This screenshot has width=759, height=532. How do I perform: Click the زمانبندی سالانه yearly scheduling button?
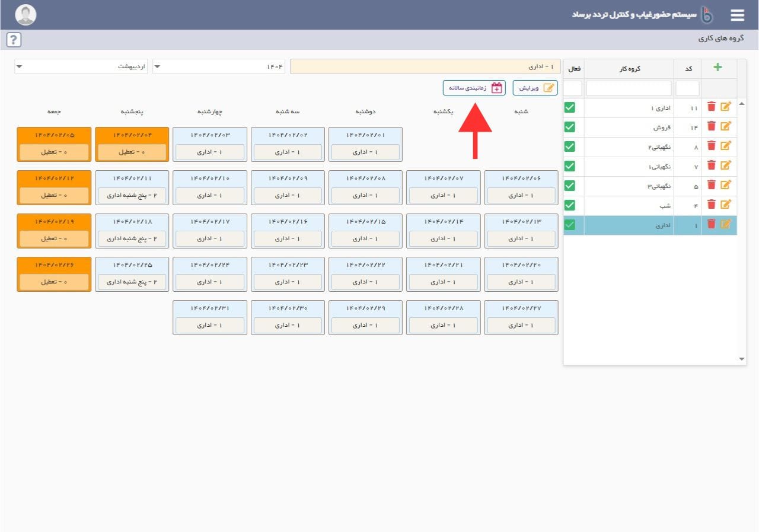click(x=474, y=88)
